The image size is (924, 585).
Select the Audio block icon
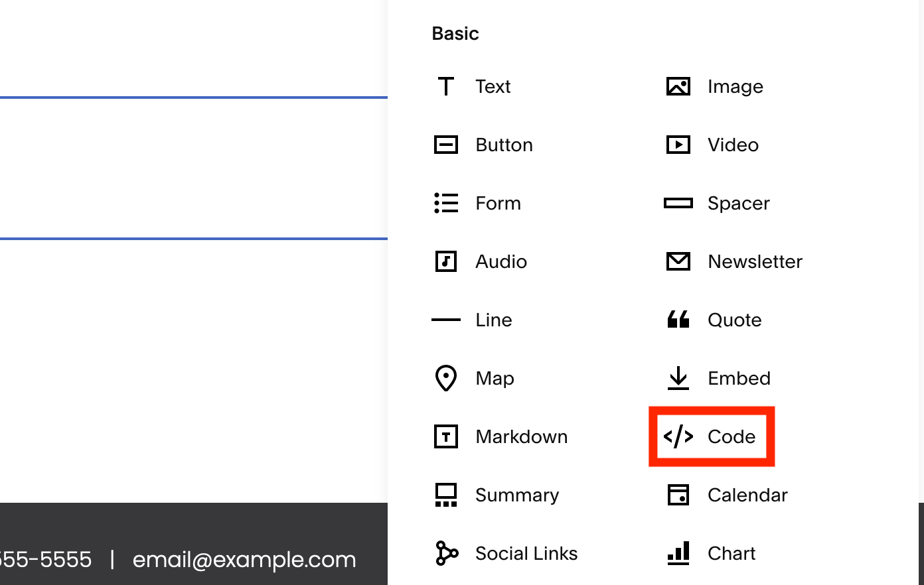pos(446,261)
